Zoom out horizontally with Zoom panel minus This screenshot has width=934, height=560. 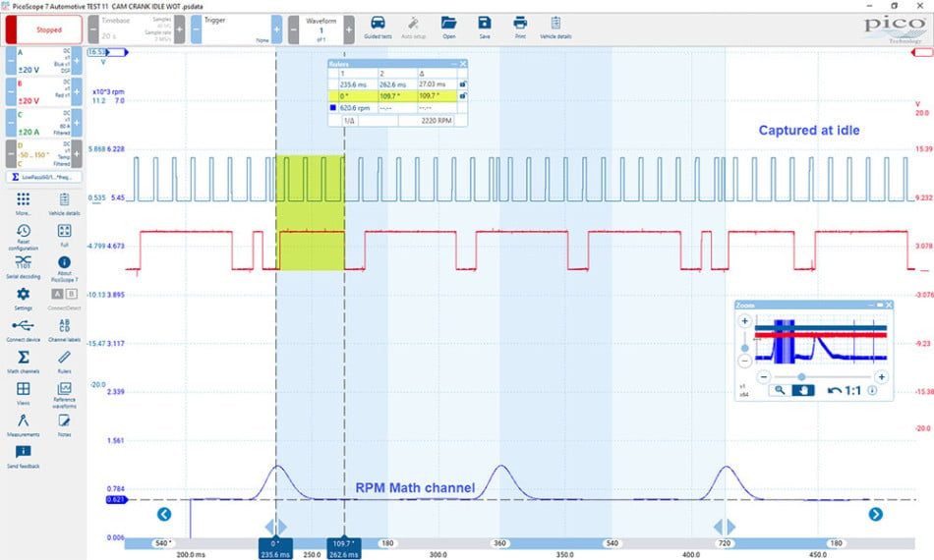pos(764,376)
